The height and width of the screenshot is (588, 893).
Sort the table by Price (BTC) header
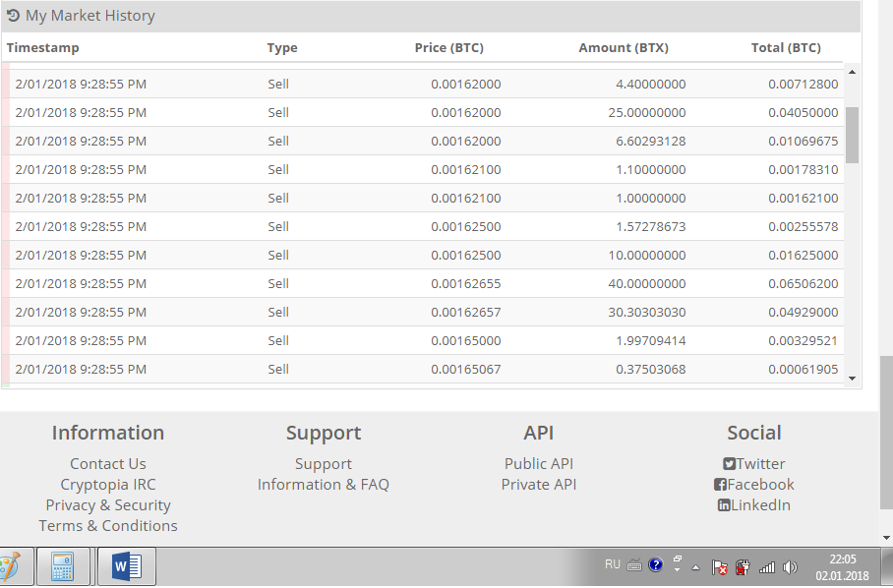tap(448, 48)
